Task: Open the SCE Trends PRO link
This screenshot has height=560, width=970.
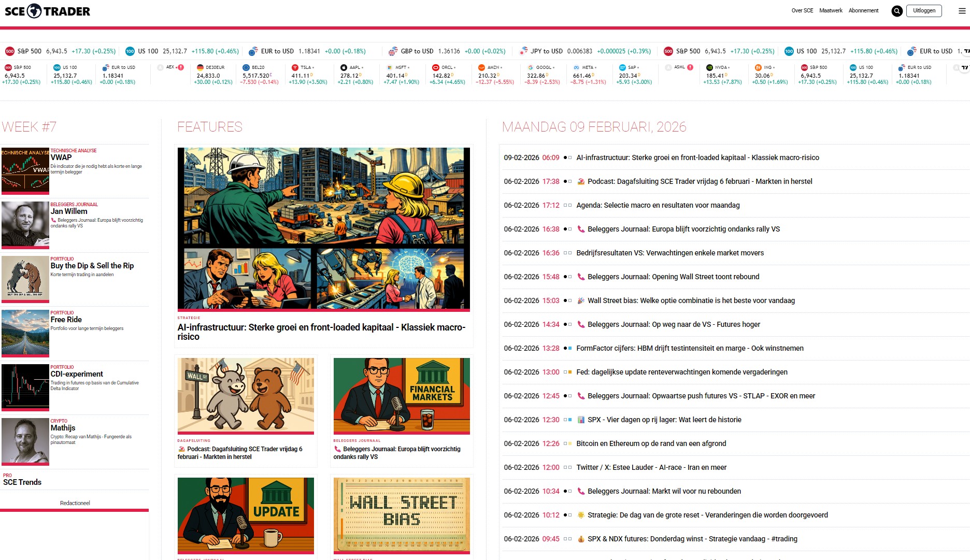Action: click(22, 482)
